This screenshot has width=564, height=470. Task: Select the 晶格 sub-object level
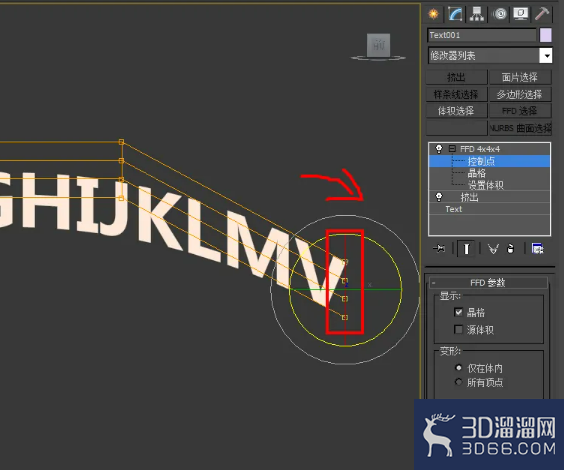[477, 173]
